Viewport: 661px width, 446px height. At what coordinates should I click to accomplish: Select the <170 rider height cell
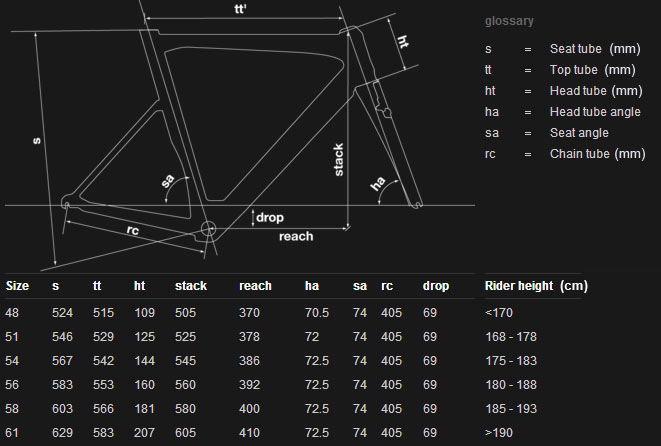click(497, 313)
